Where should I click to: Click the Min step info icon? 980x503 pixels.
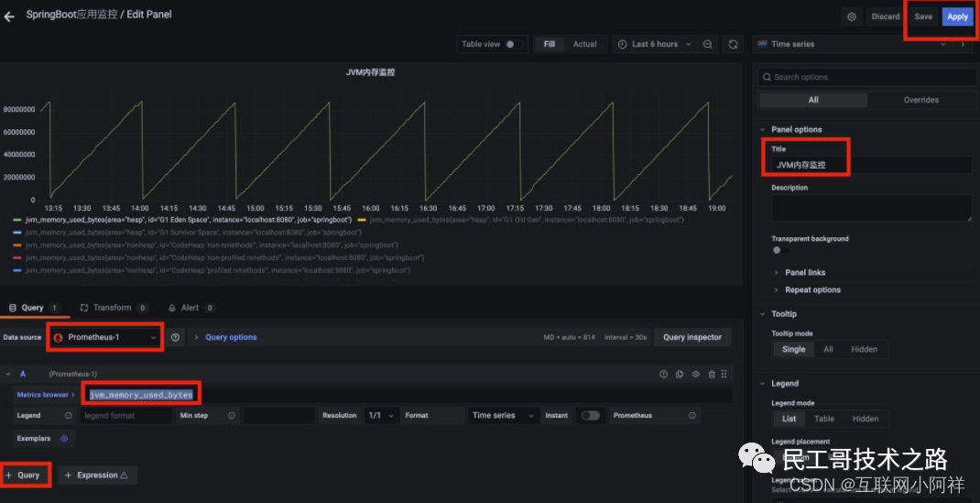[231, 416]
